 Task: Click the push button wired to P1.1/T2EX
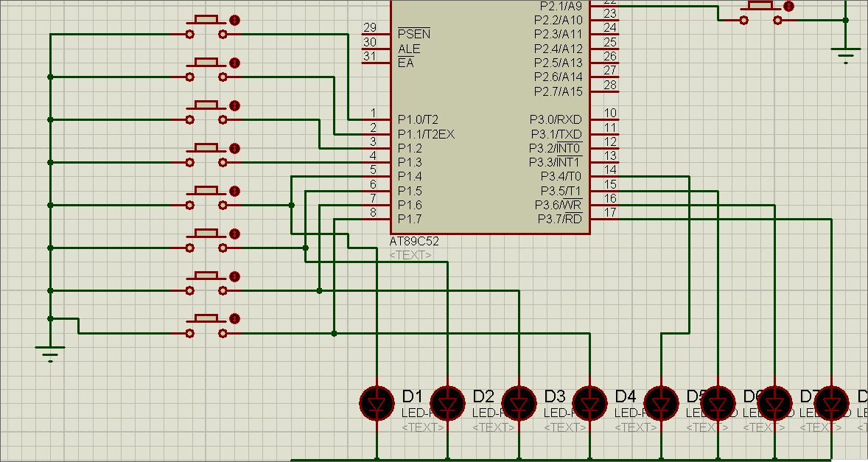[206, 70]
